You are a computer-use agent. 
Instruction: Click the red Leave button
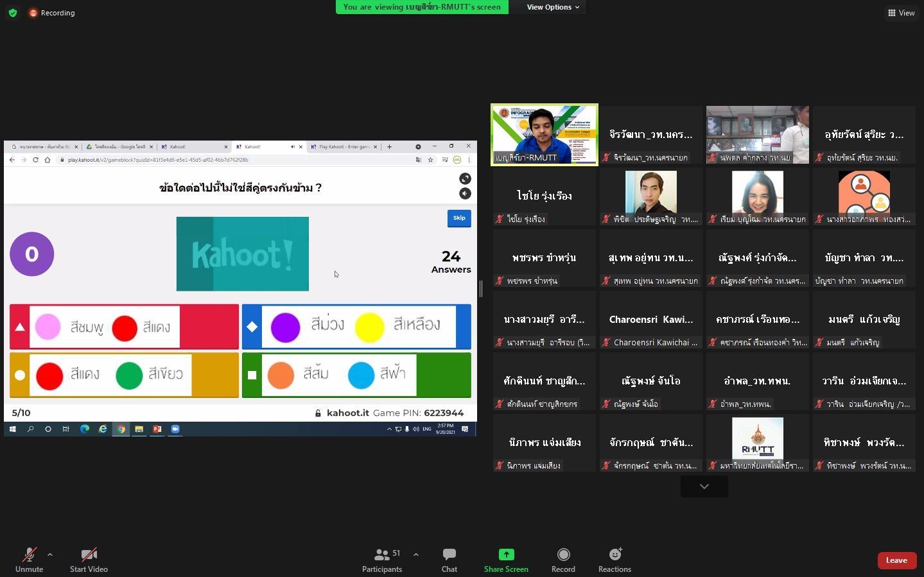coord(896,560)
